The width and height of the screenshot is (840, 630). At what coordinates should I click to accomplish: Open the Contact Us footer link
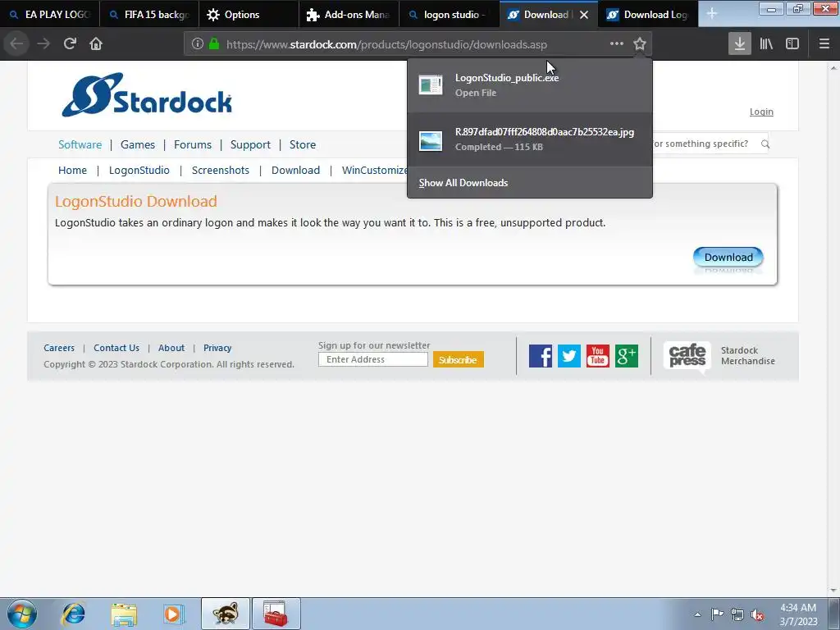(116, 348)
